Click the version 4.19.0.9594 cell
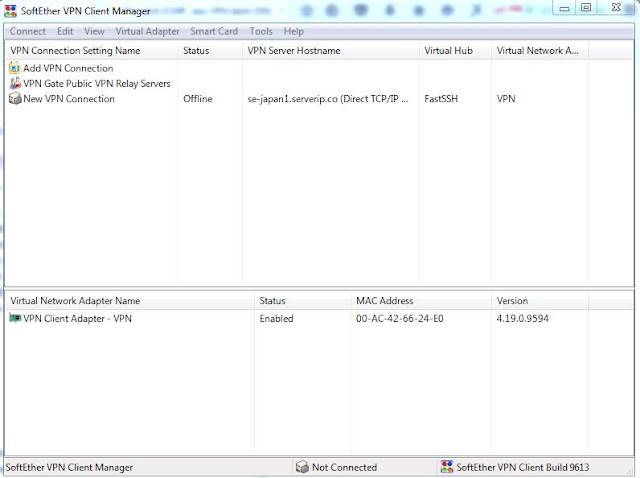This screenshot has width=640, height=478. [522, 318]
